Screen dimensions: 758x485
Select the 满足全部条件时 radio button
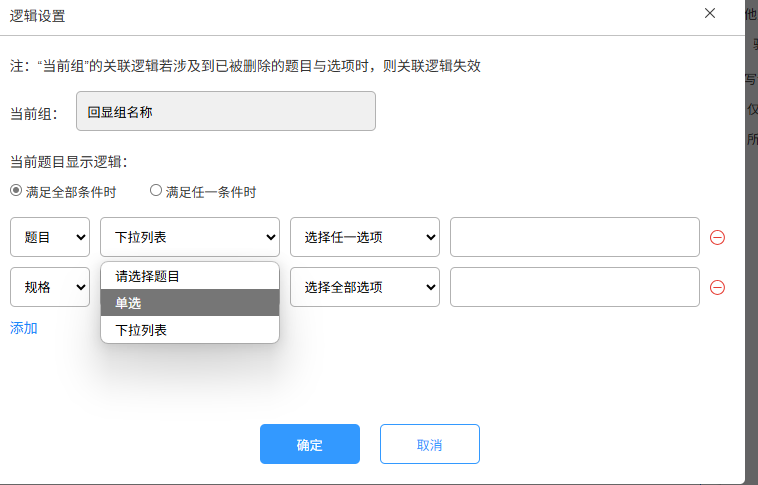coord(16,191)
